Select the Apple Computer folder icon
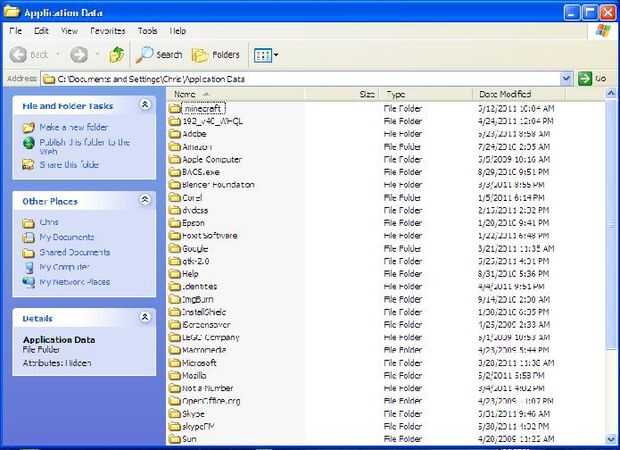The width and height of the screenshot is (620, 450). pyautogui.click(x=175, y=159)
